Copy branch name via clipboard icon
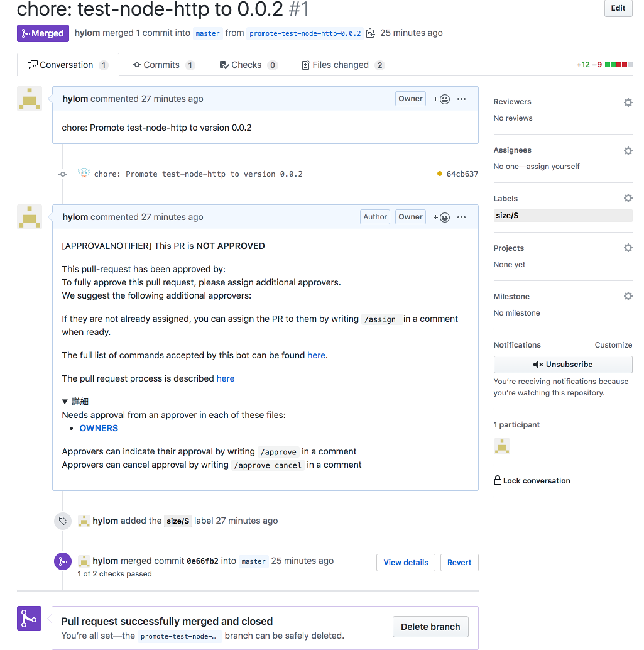Viewport: 644px width, 650px height. coord(371,33)
